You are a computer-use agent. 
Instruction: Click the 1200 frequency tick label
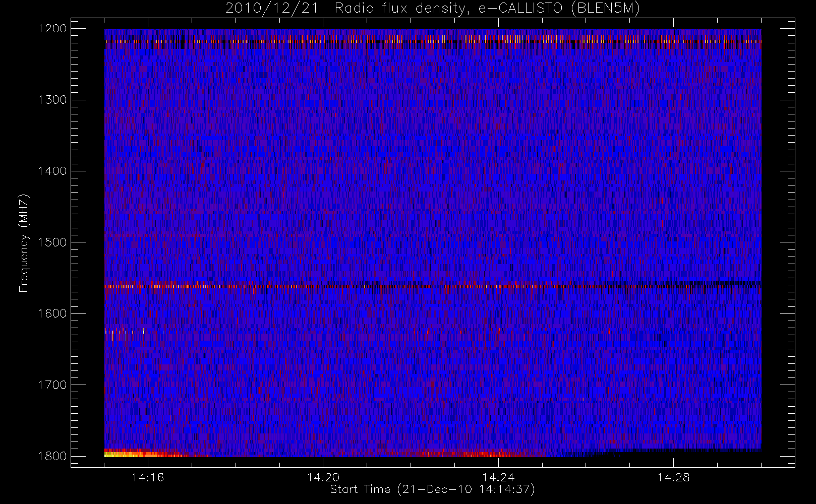[x=52, y=29]
